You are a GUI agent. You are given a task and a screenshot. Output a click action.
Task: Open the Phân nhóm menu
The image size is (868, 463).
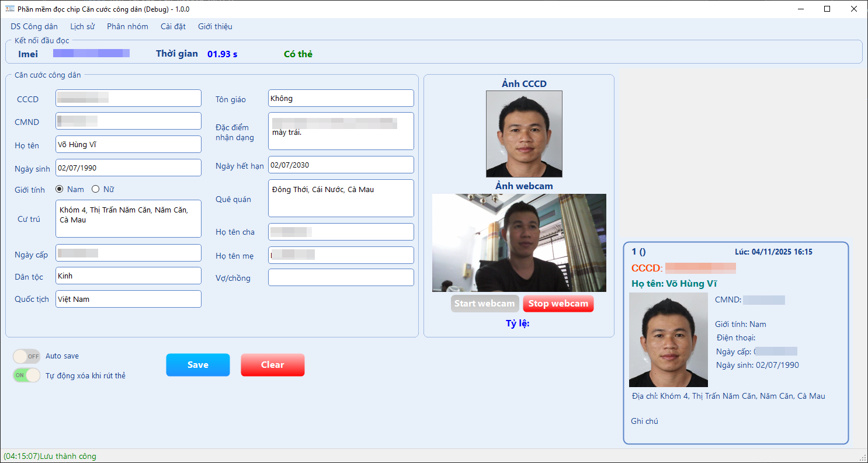tap(127, 26)
